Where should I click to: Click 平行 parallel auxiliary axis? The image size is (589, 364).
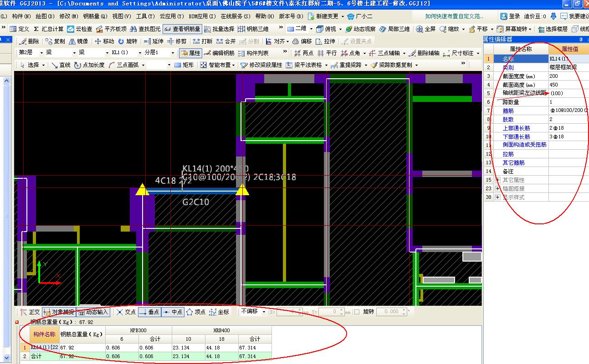coord(327,53)
